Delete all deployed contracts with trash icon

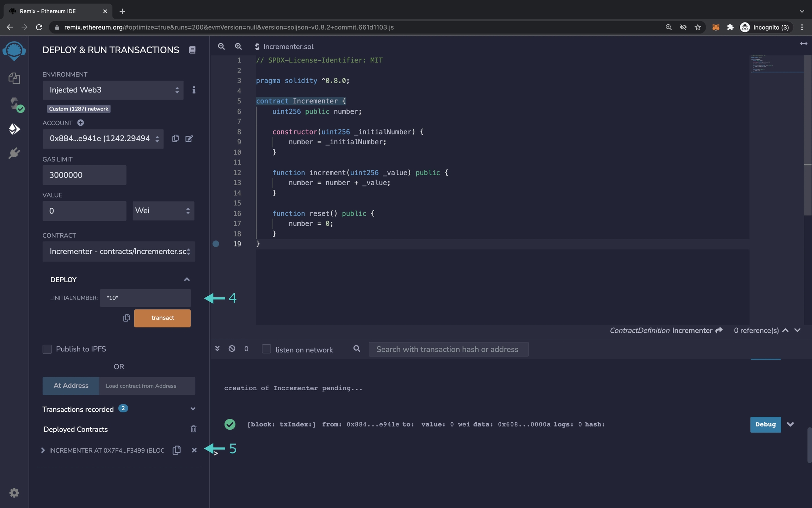coord(193,429)
